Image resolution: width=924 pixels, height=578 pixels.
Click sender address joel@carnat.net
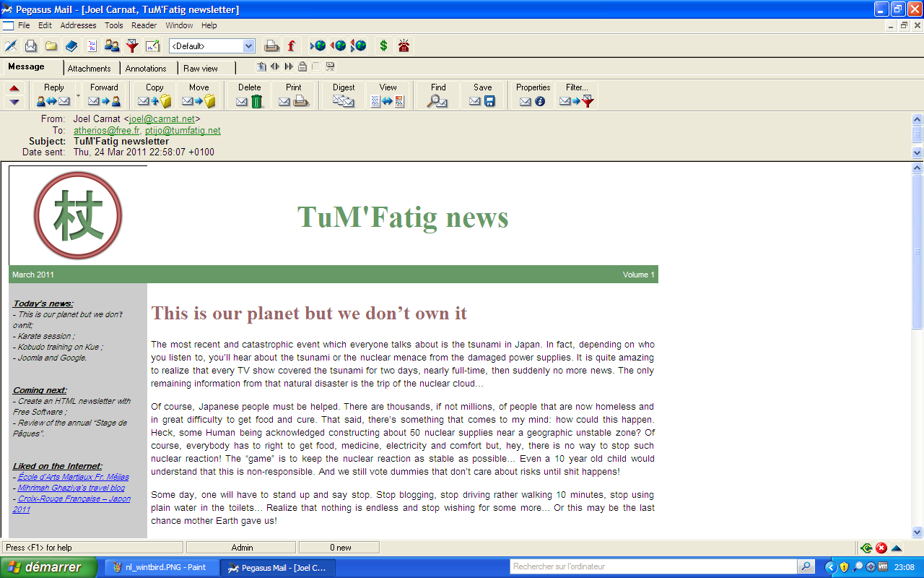pos(162,119)
